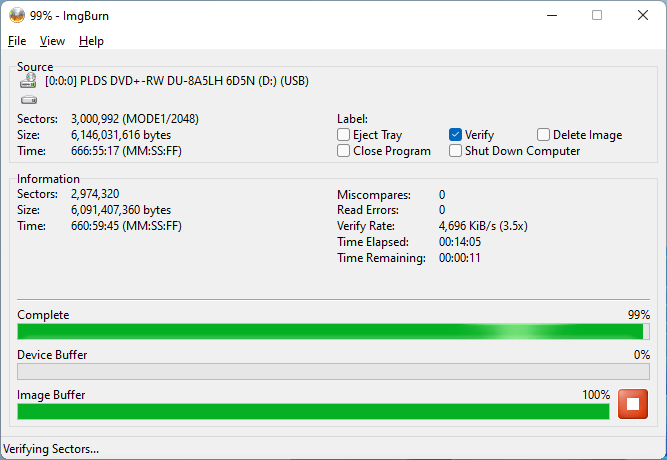Click the ImgBurn title bar app icon

point(17,15)
